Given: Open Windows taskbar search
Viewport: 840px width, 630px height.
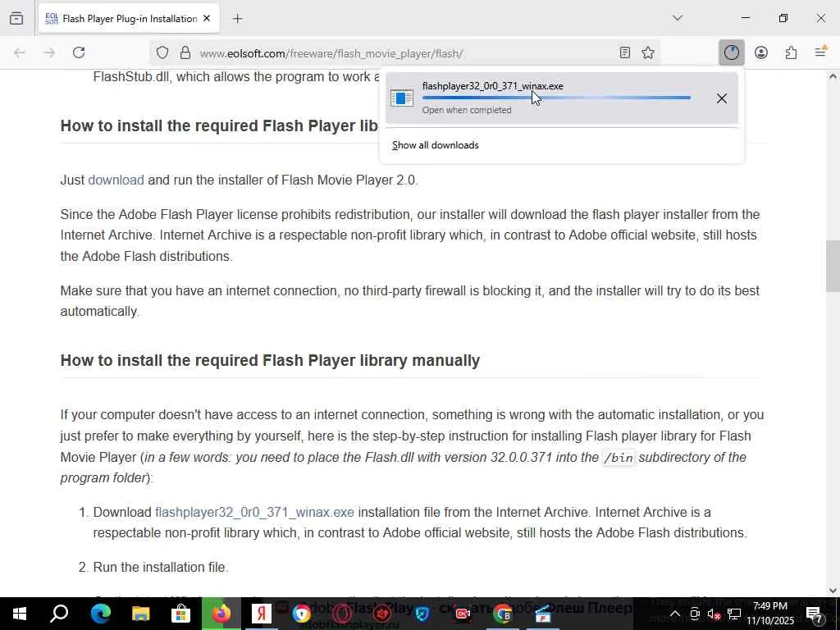Looking at the screenshot, I should pyautogui.click(x=59, y=614).
